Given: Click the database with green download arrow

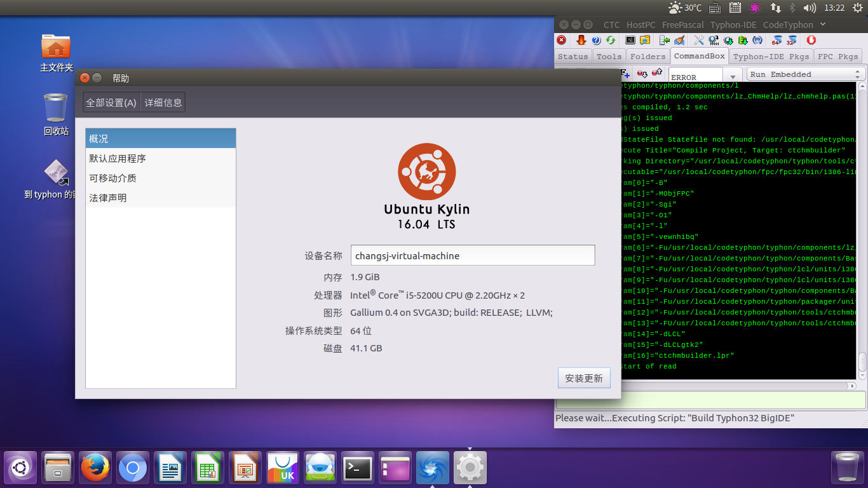Looking at the screenshot, I should click(743, 41).
